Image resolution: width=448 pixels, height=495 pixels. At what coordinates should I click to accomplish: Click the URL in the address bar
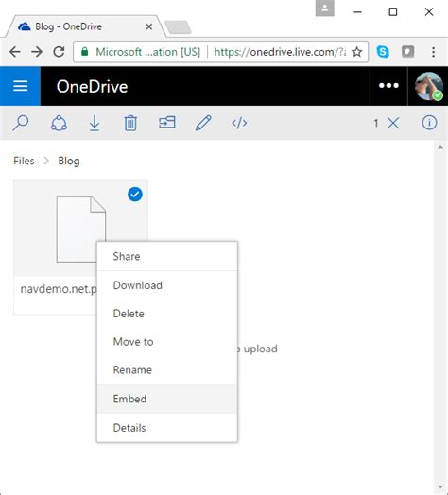[x=280, y=51]
